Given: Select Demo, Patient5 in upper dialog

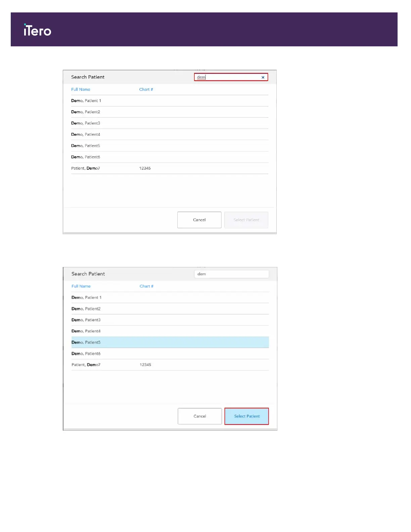Looking at the screenshot, I should [170, 146].
